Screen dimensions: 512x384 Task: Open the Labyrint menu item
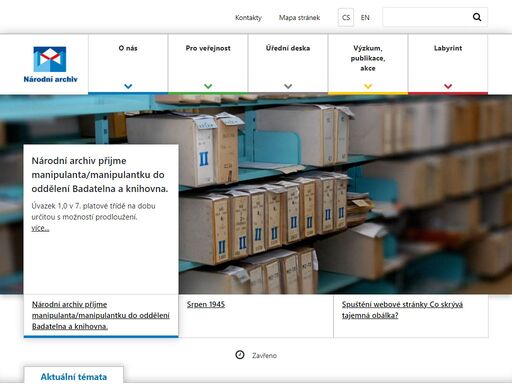[x=448, y=48]
